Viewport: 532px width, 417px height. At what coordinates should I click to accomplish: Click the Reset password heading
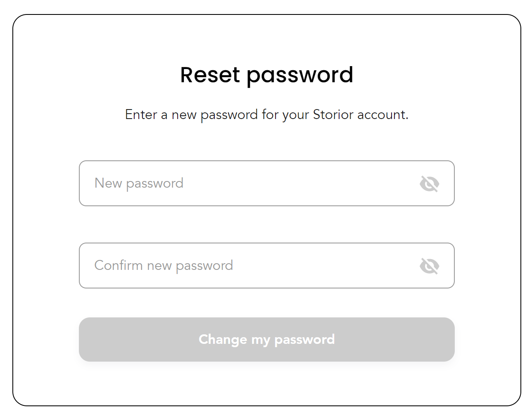(x=266, y=75)
